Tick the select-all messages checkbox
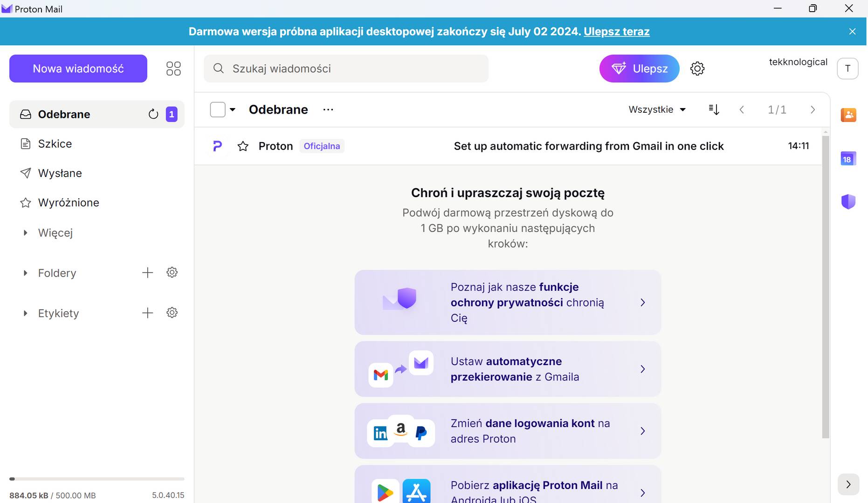 click(218, 109)
